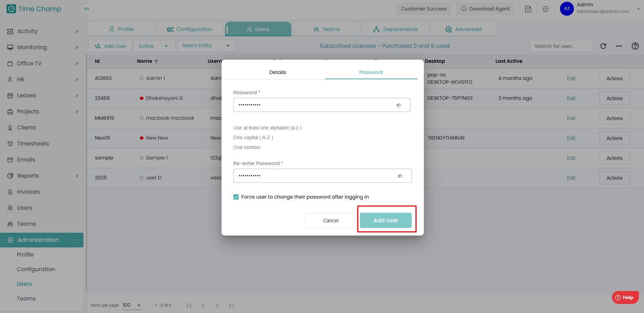Image resolution: width=644 pixels, height=313 pixels.
Task: Sort by Name column arrow
Action: click(x=156, y=61)
